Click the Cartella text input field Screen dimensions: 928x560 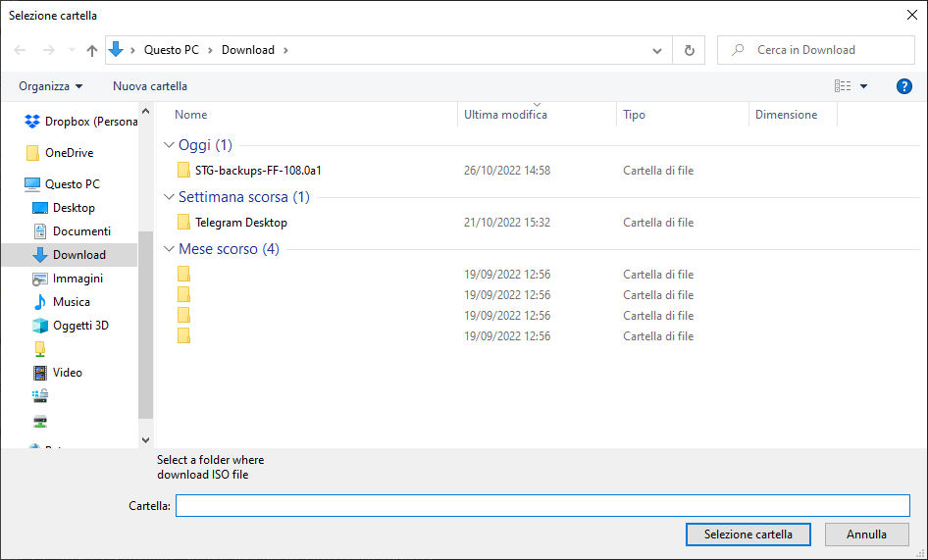tap(542, 505)
